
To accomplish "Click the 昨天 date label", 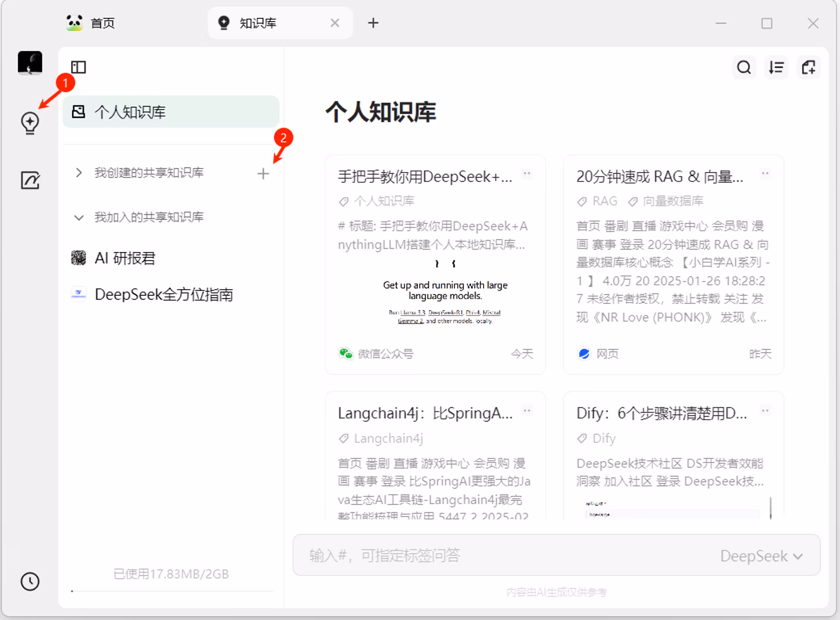I will pyautogui.click(x=760, y=354).
